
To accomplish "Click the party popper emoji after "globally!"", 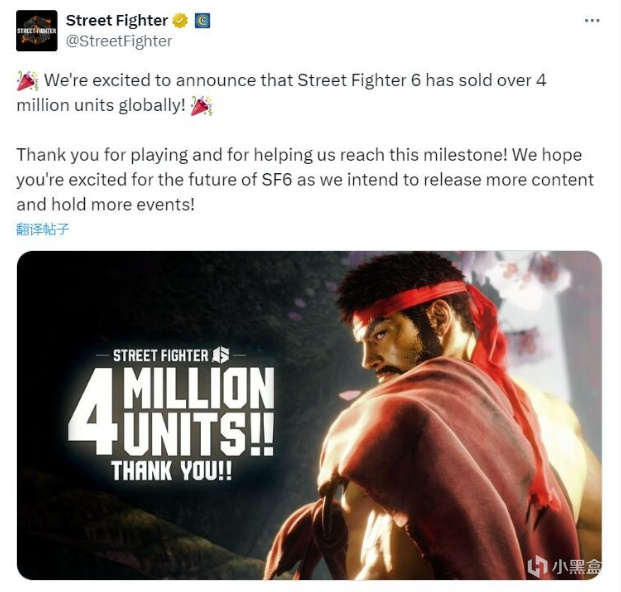I will [x=201, y=106].
